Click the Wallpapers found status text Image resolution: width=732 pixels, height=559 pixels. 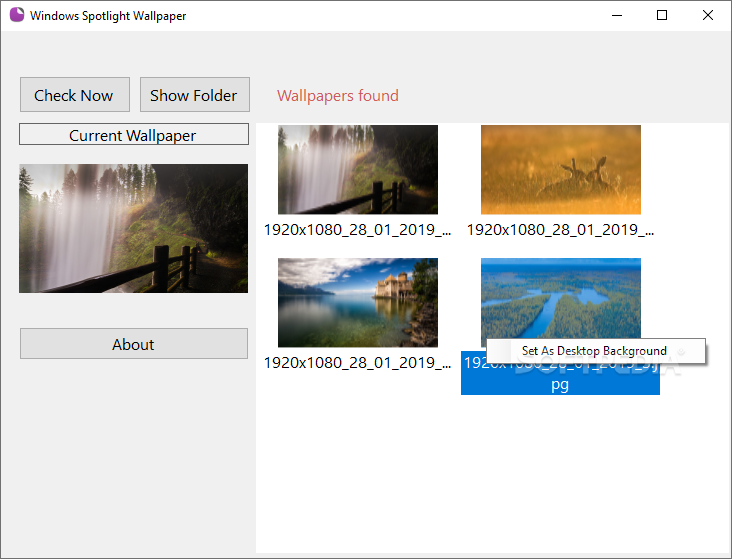tap(338, 96)
